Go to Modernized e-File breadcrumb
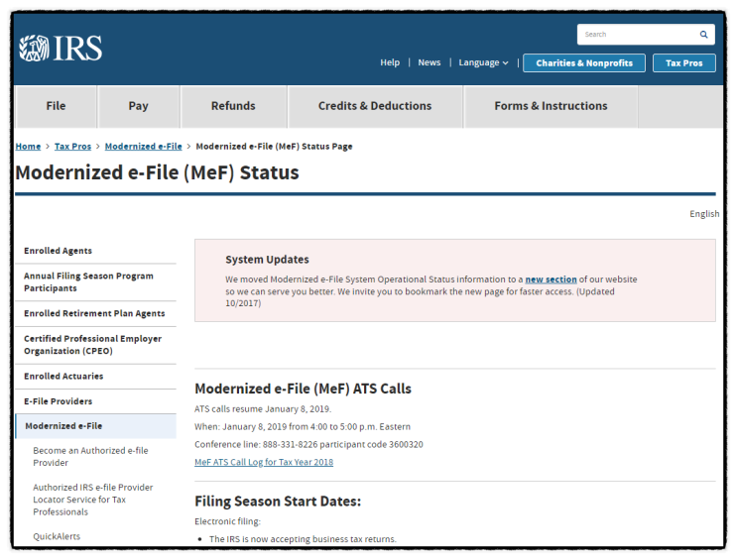This screenshot has width=737, height=560. (144, 146)
